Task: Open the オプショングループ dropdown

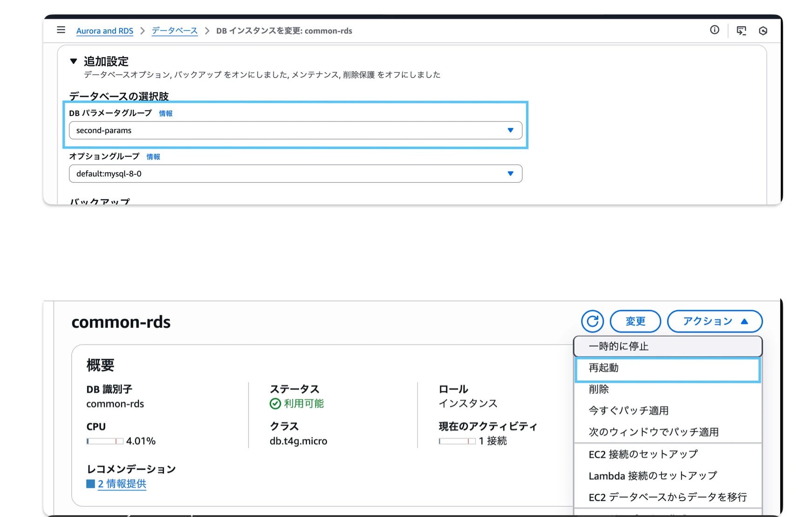Action: point(295,174)
